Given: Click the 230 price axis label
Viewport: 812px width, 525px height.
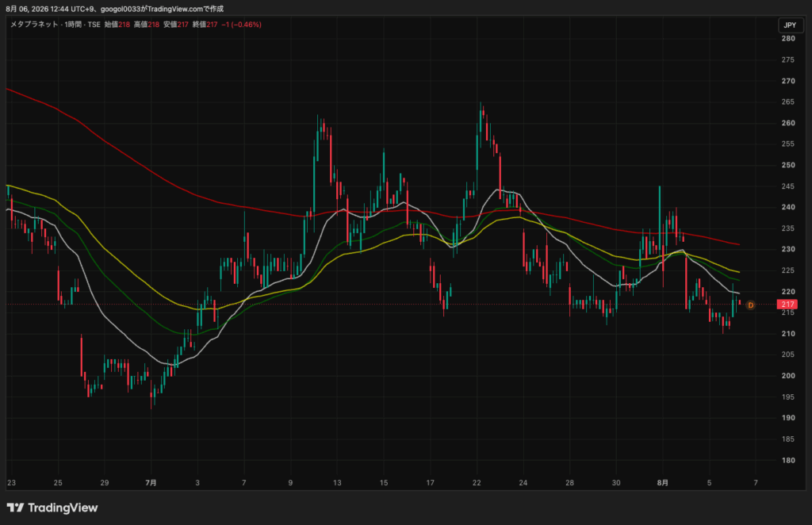Looking at the screenshot, I should pos(788,249).
